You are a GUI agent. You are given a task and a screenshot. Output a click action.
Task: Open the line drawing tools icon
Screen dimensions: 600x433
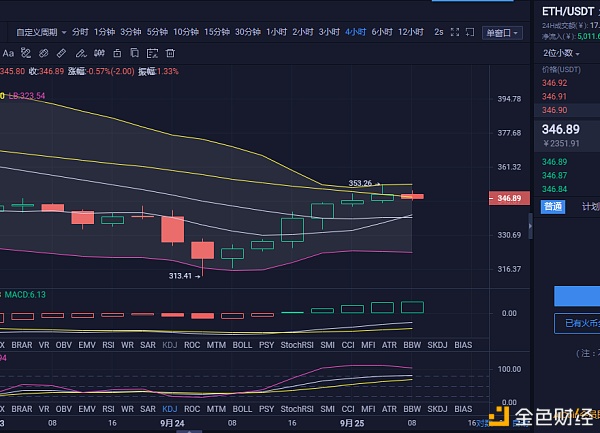(26, 53)
